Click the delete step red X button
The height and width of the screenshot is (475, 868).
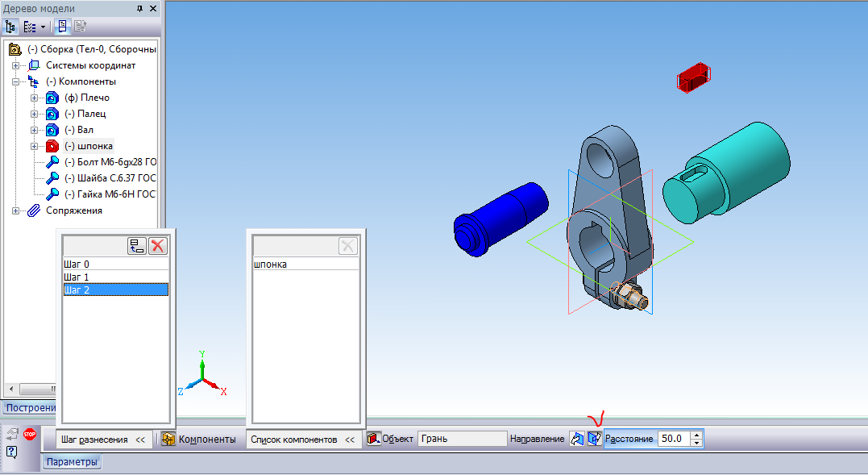point(158,247)
